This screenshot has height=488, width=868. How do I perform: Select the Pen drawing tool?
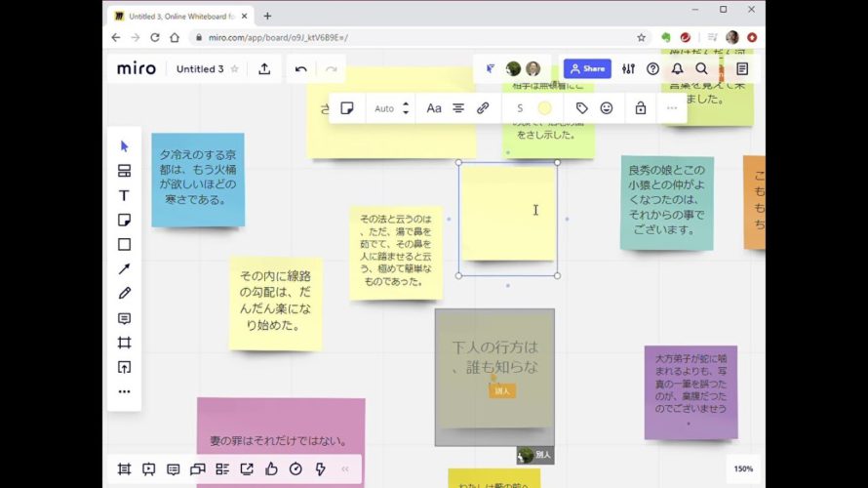coord(124,293)
